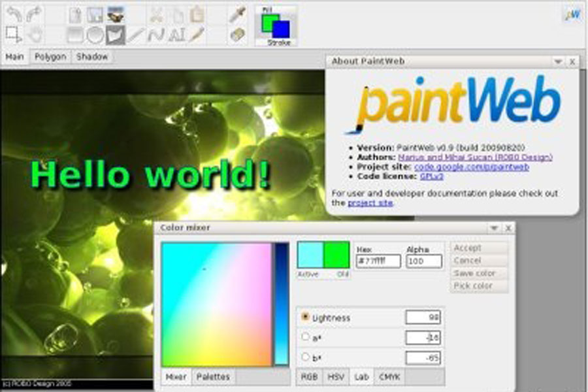Select the rectangular Selection tool
Screen dimensions: 588x392
(14, 35)
